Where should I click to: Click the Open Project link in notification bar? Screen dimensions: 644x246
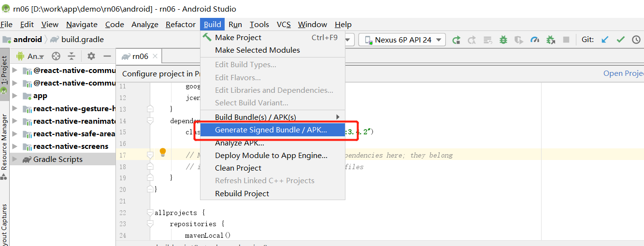(x=624, y=73)
